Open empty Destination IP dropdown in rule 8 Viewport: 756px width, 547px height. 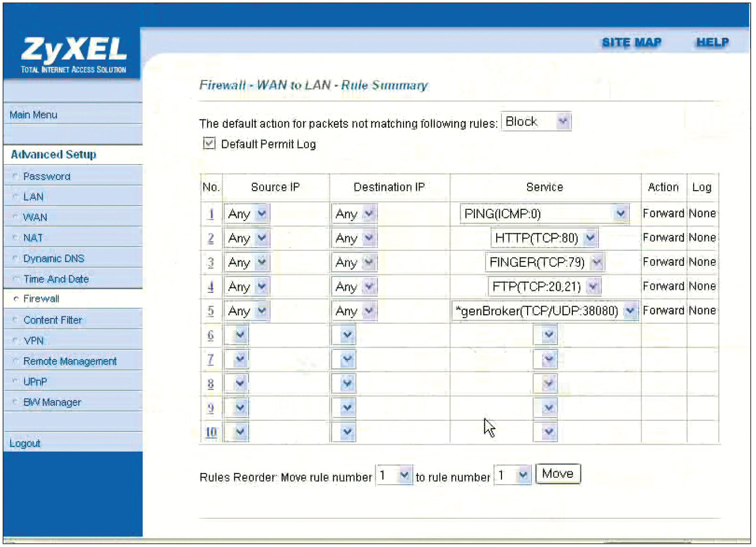[343, 383]
